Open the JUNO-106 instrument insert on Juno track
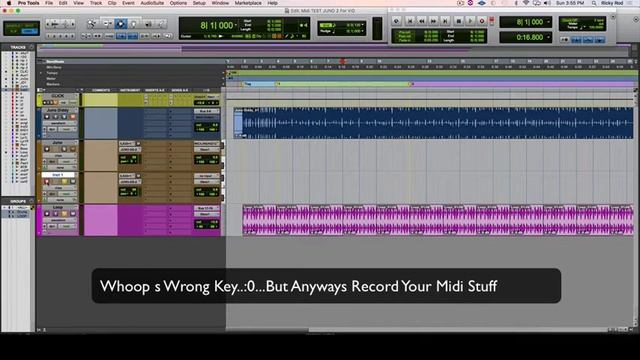Image resolution: width=640 pixels, height=360 pixels. click(130, 149)
